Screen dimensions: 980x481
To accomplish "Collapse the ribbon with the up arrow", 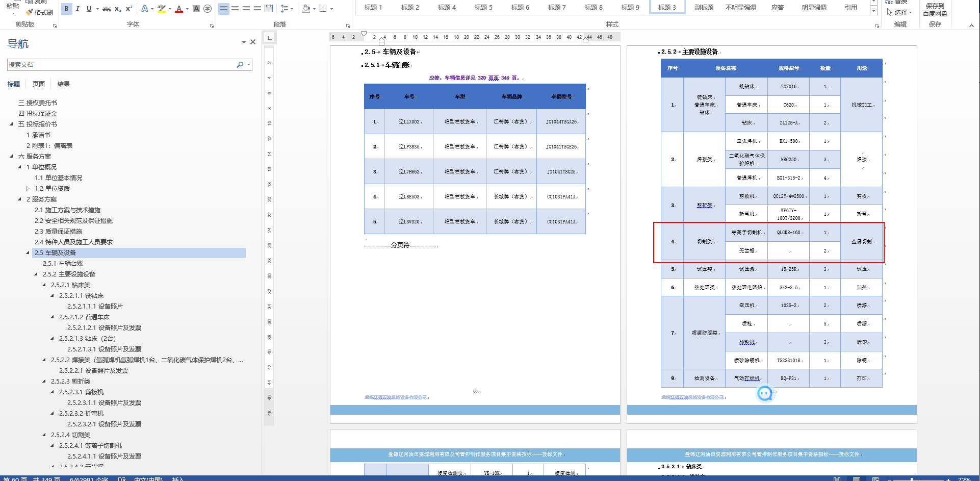I will (x=971, y=26).
